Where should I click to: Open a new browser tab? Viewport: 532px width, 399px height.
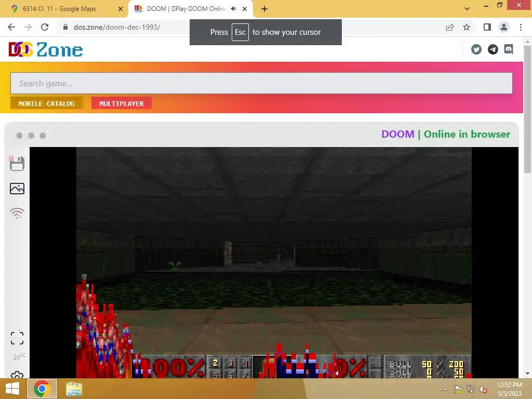pyautogui.click(x=264, y=9)
